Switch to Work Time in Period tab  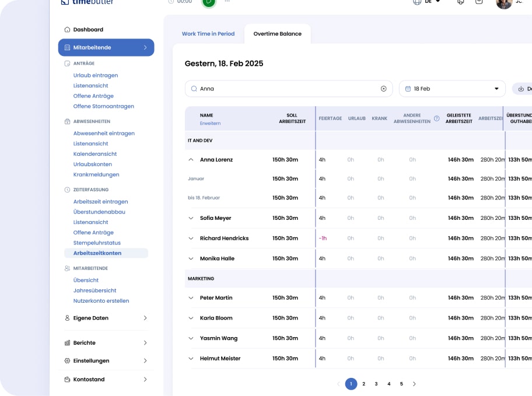(208, 34)
